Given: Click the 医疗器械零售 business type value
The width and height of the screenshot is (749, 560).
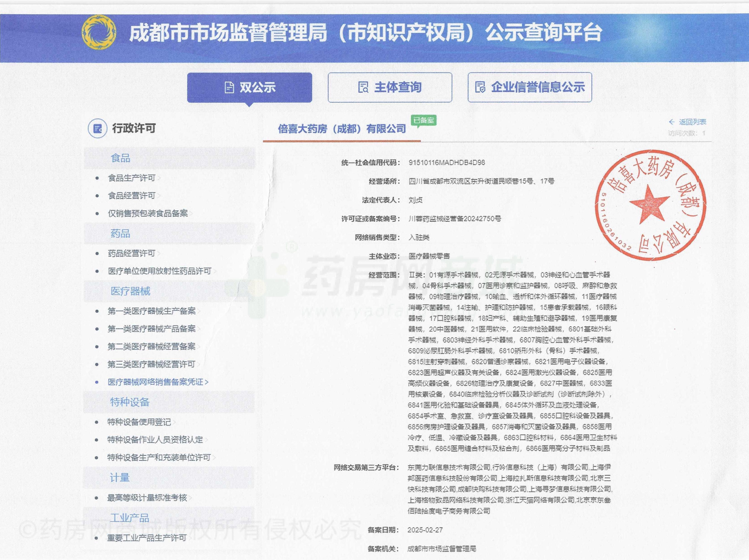Looking at the screenshot, I should 429,256.
